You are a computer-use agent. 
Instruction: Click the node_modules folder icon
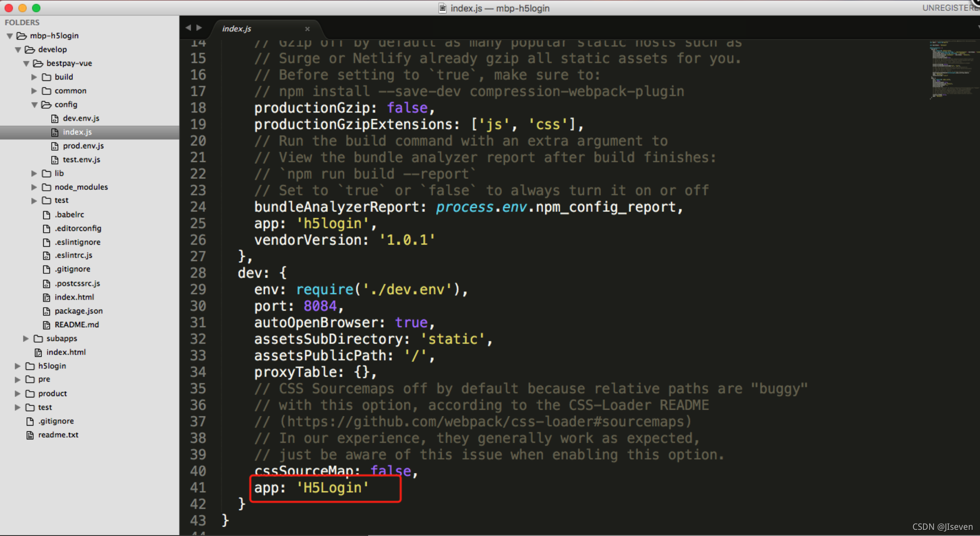[x=46, y=187]
